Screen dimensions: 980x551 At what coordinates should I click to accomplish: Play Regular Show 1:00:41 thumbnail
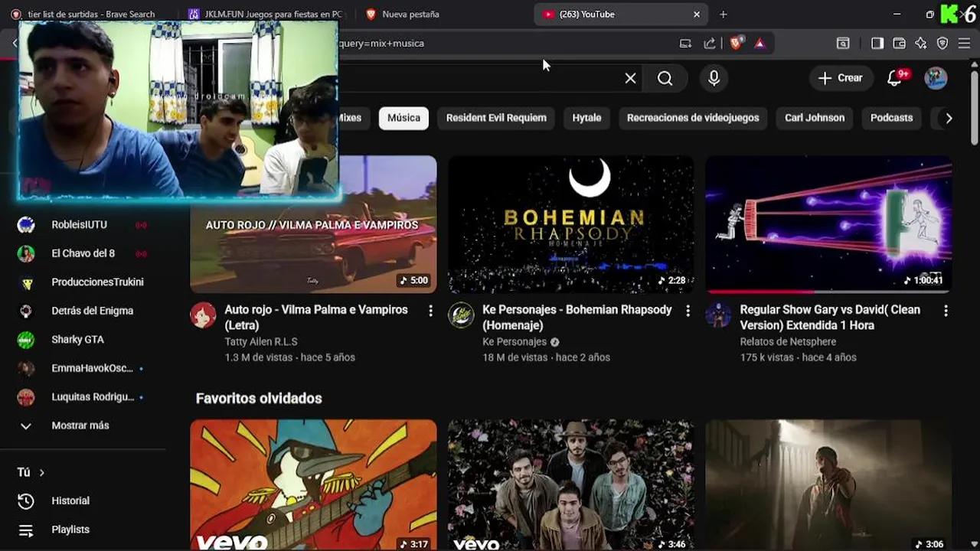[x=828, y=224]
